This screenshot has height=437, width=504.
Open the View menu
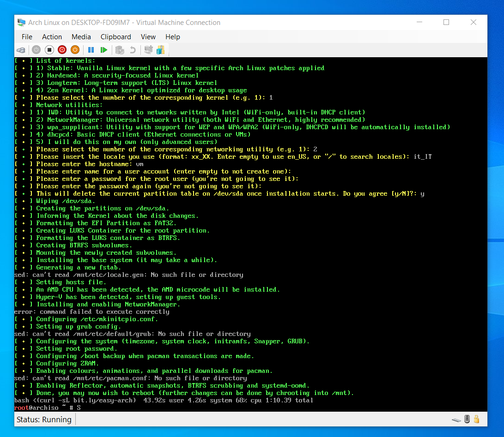pyautogui.click(x=148, y=37)
